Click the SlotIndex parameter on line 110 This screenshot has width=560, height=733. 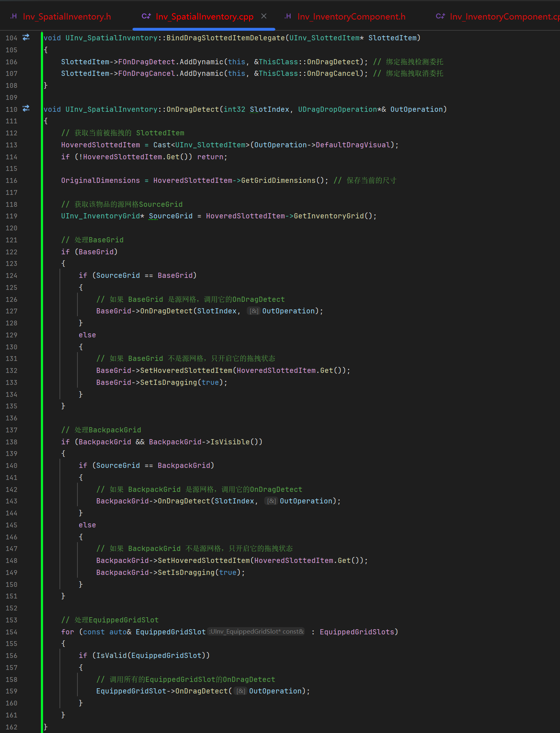pos(269,109)
